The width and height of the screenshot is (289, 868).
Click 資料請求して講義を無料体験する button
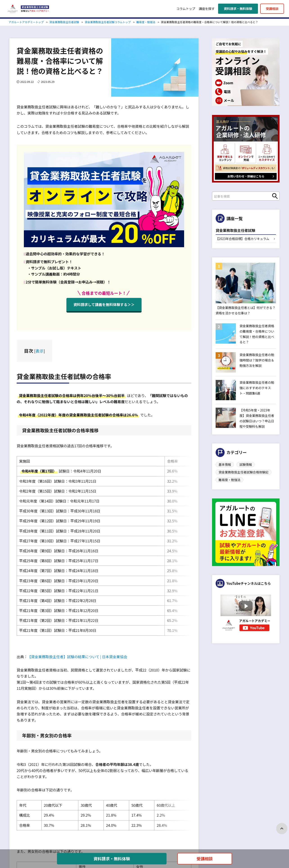pos(104,305)
